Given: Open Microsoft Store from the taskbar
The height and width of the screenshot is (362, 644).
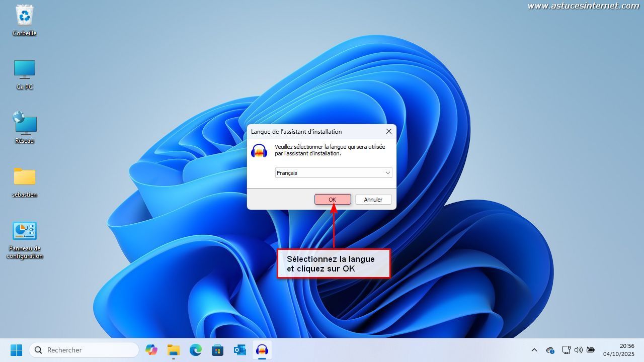Looking at the screenshot, I should coord(217,350).
